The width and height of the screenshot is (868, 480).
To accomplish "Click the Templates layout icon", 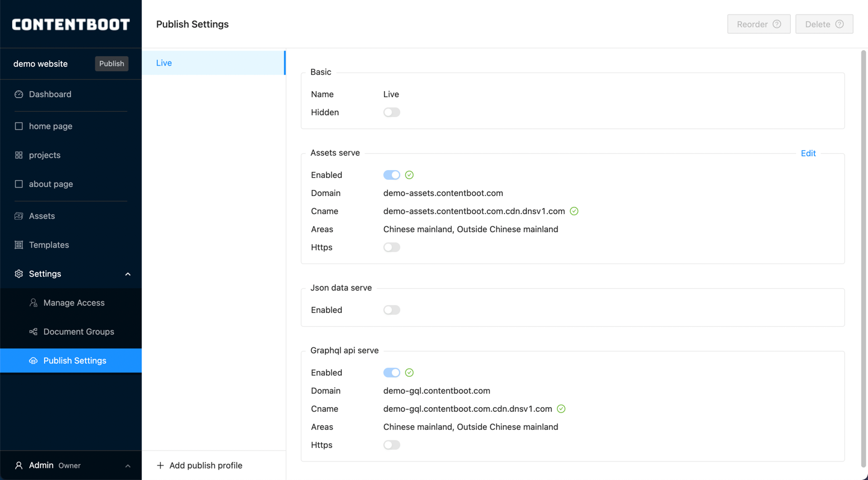I will tap(19, 245).
